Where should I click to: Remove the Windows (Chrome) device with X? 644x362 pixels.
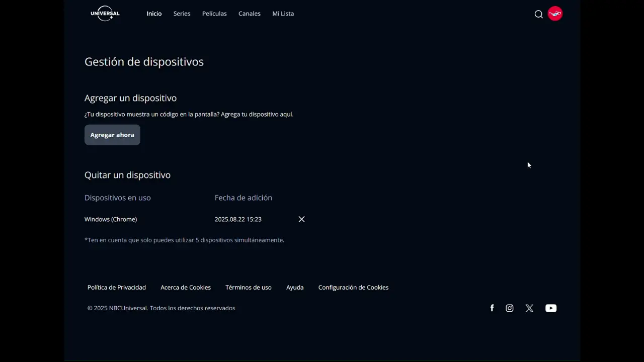(301, 219)
